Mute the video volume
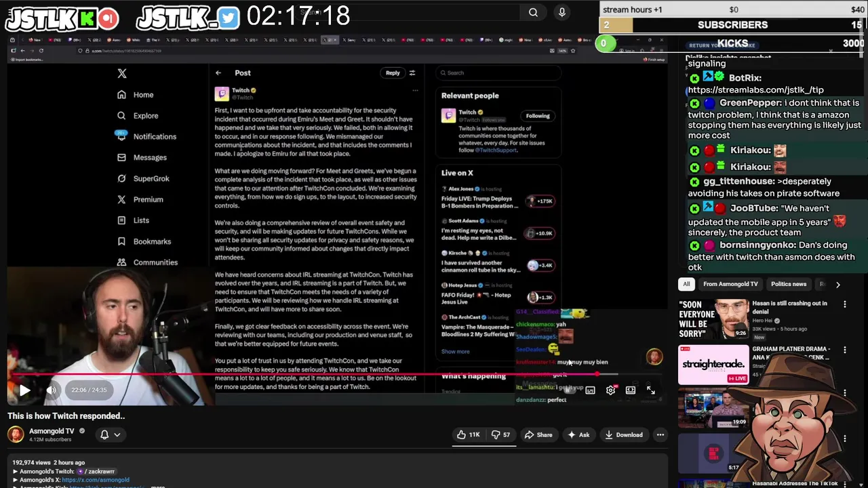The width and height of the screenshot is (868, 488). (x=52, y=390)
